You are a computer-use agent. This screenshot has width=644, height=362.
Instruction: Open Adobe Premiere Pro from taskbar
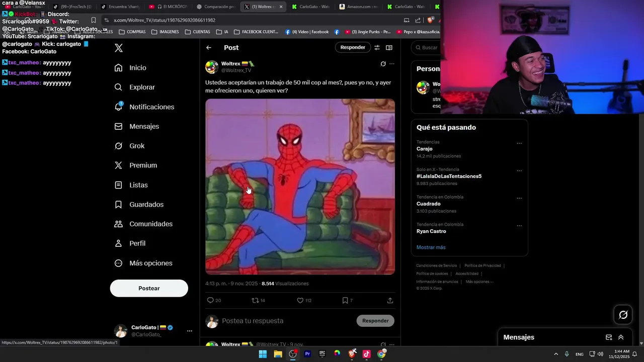tap(307, 354)
